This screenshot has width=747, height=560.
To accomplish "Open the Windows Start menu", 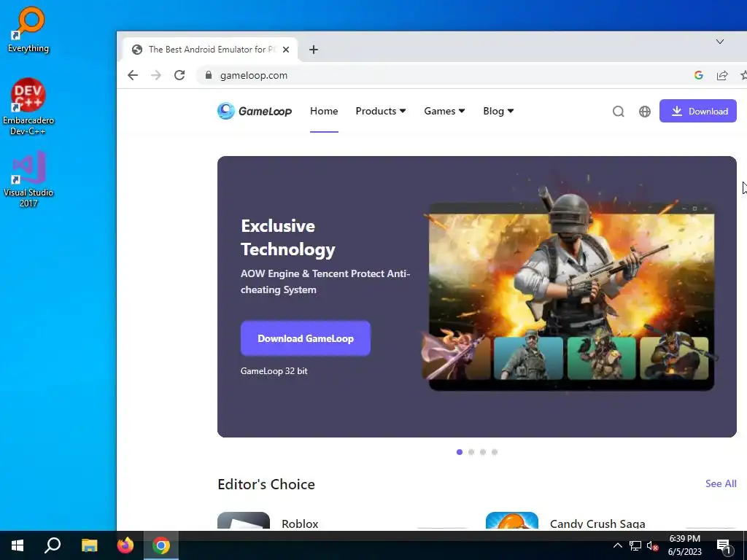I will point(18,545).
